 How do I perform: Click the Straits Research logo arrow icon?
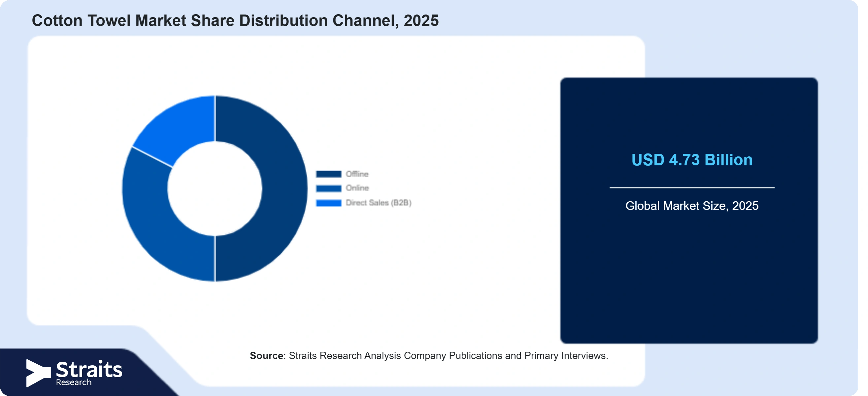tap(38, 373)
